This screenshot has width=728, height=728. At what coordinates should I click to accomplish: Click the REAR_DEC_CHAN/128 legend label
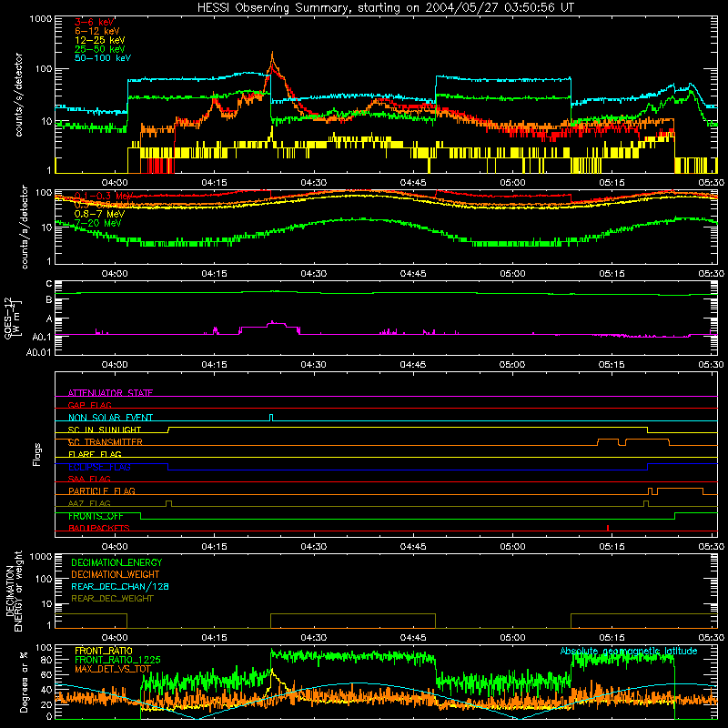coord(120,586)
